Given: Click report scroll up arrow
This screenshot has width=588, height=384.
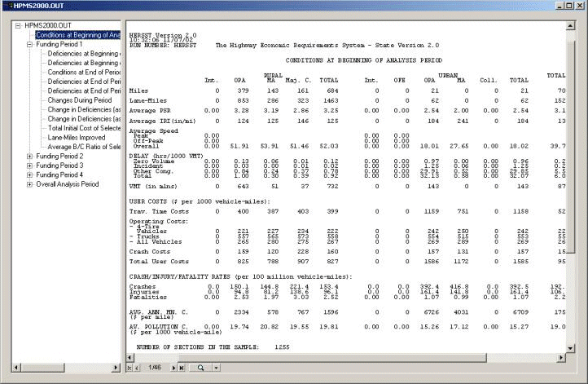Looking at the screenshot, I should coord(570,26).
